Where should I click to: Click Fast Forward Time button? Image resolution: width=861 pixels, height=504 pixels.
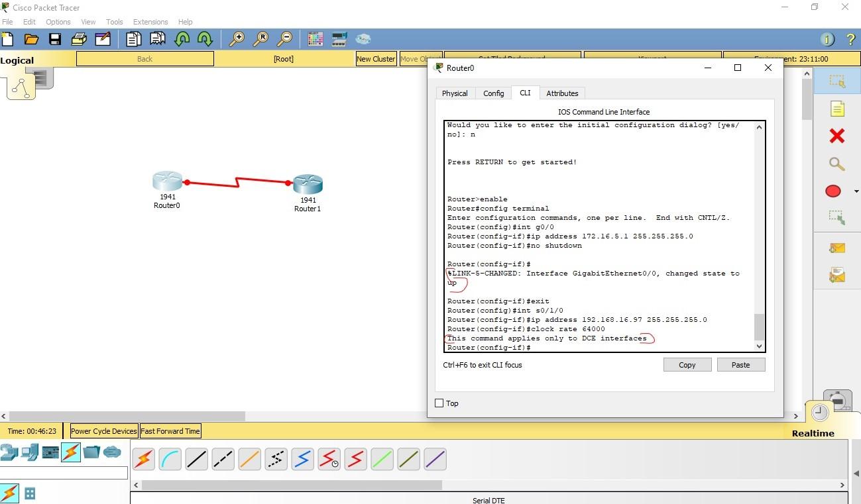[170, 431]
